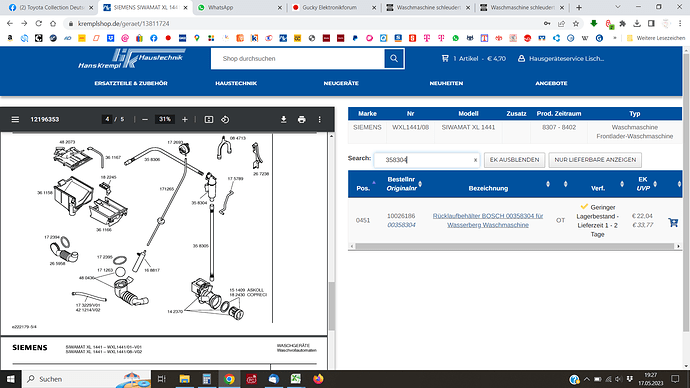This screenshot has height=388, width=690.
Task: Toggle NUR LIEFERBARE ANZEIGEN filter
Action: pyautogui.click(x=595, y=160)
